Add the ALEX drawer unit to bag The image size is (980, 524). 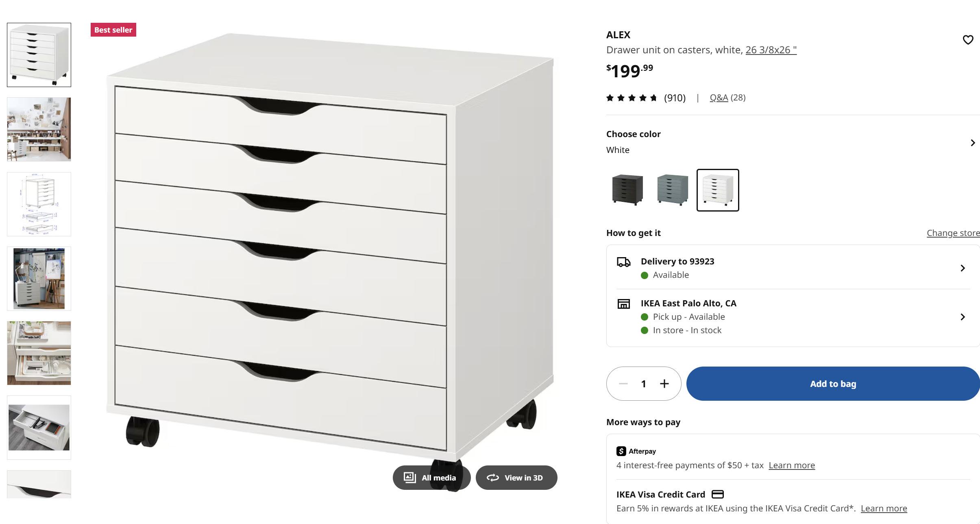pos(833,384)
